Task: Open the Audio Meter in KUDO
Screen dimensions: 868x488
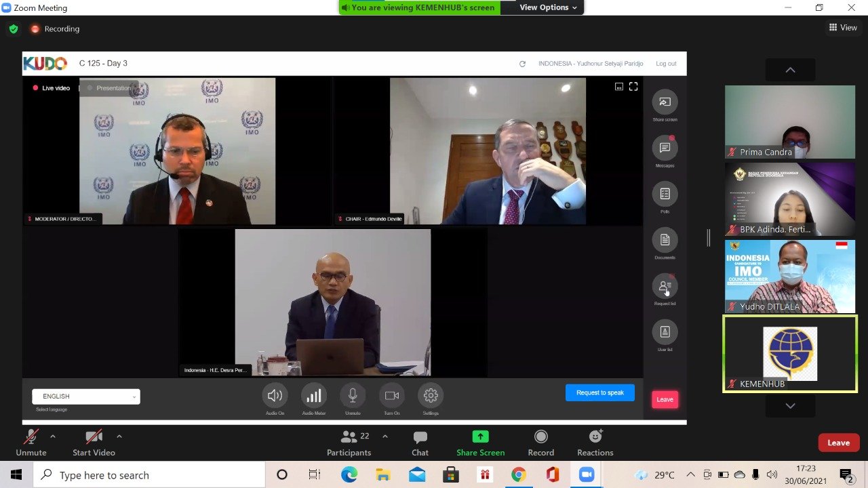Action: [313, 396]
